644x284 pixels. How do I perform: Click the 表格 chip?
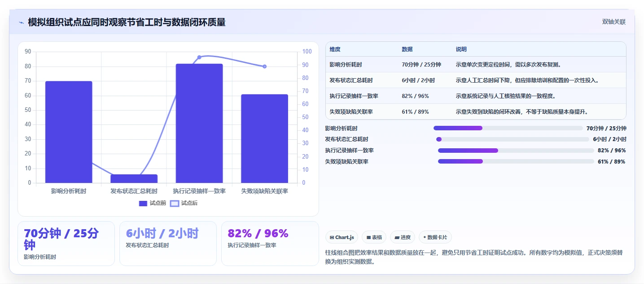click(374, 237)
